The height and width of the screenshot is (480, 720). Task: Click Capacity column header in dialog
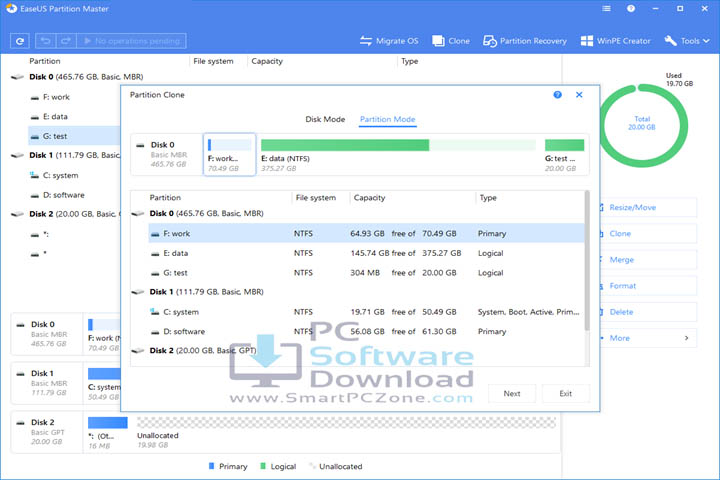370,198
